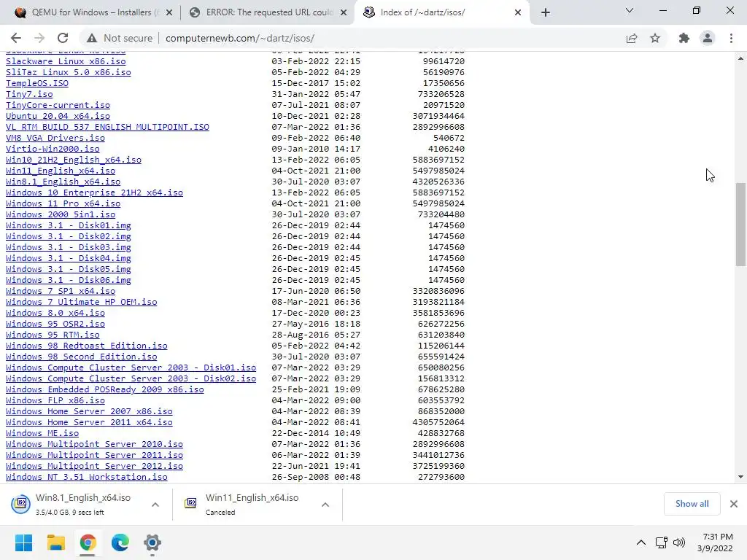Viewport: 747px width, 560px height.
Task: Download Ubuntu_20.04_x64.iso
Action: pos(58,116)
